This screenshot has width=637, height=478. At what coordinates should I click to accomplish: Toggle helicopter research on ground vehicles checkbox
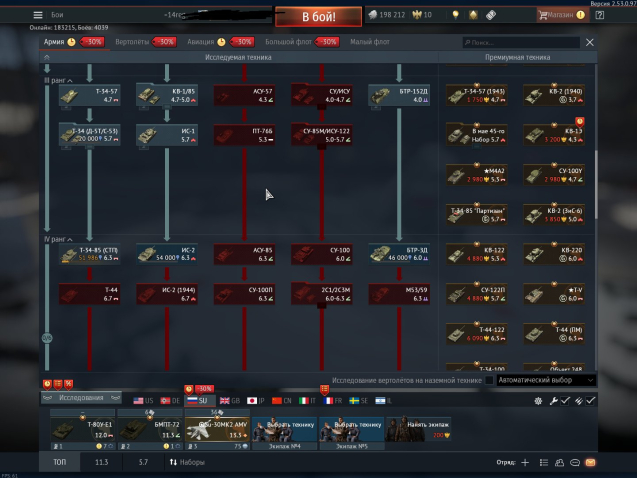pyautogui.click(x=489, y=380)
